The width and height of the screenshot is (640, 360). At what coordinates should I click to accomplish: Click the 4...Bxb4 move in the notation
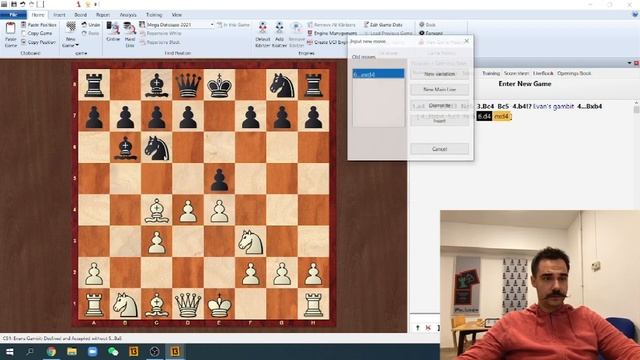pyautogui.click(x=590, y=106)
